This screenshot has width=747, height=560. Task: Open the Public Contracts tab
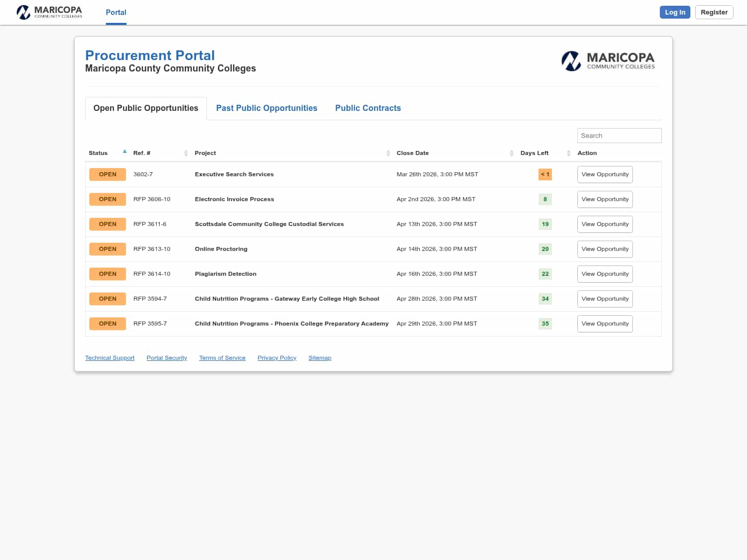coord(368,108)
